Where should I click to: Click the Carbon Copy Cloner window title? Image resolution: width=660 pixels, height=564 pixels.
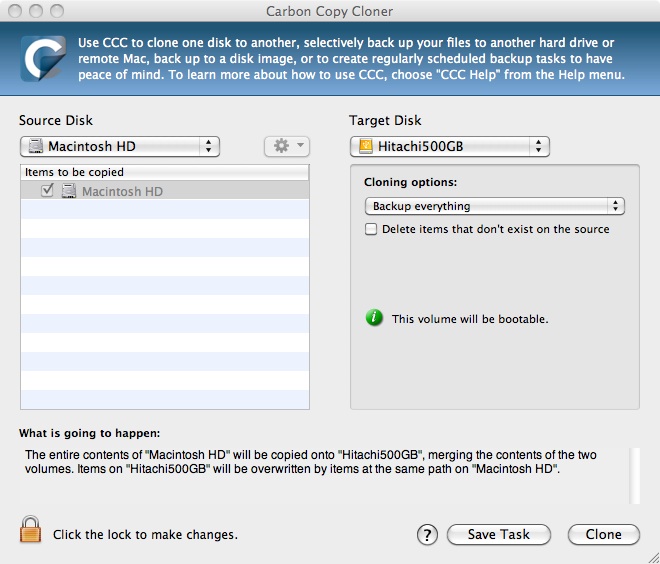point(330,11)
